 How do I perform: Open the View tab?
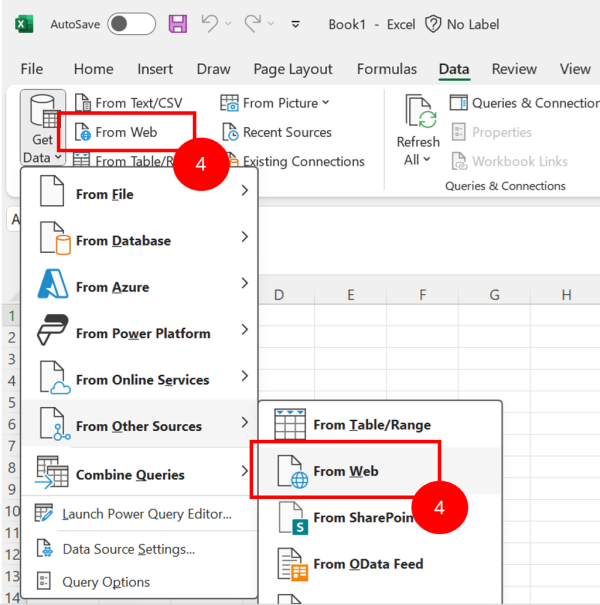coord(575,69)
